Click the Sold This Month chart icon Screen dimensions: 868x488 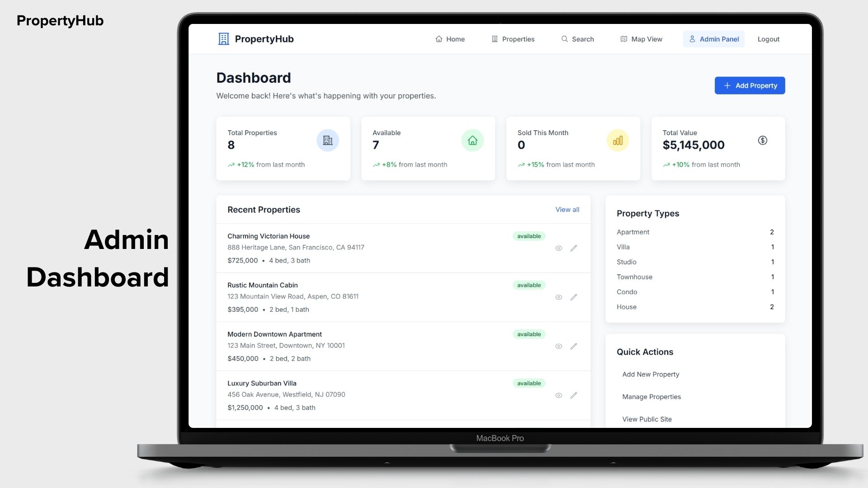coord(618,140)
